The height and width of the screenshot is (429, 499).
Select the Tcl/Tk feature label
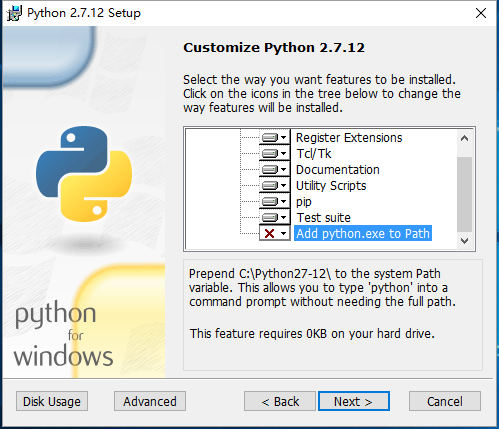[314, 154]
